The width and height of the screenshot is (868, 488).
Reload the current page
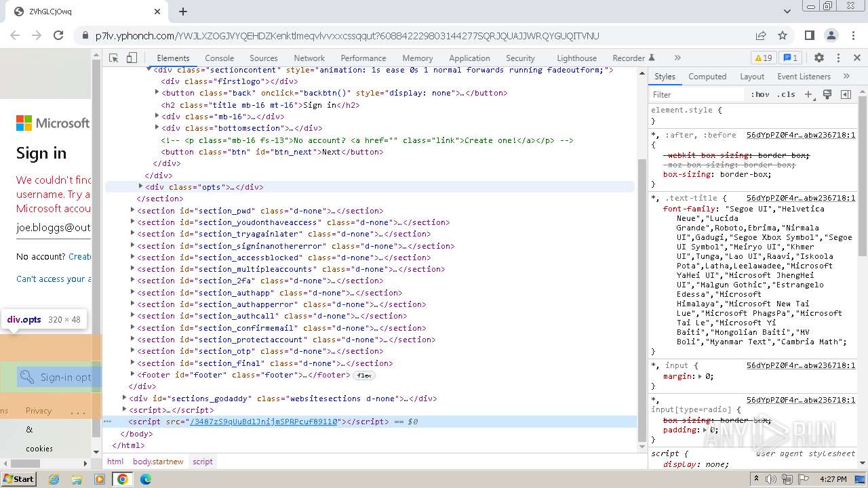click(58, 36)
